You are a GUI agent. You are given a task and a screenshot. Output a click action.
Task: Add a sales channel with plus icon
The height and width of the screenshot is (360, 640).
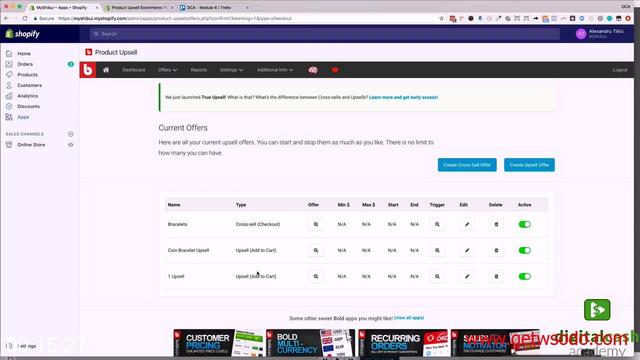(x=71, y=134)
